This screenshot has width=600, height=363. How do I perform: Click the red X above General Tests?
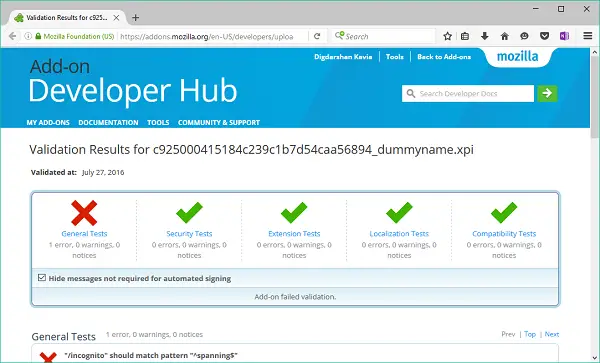tap(84, 213)
